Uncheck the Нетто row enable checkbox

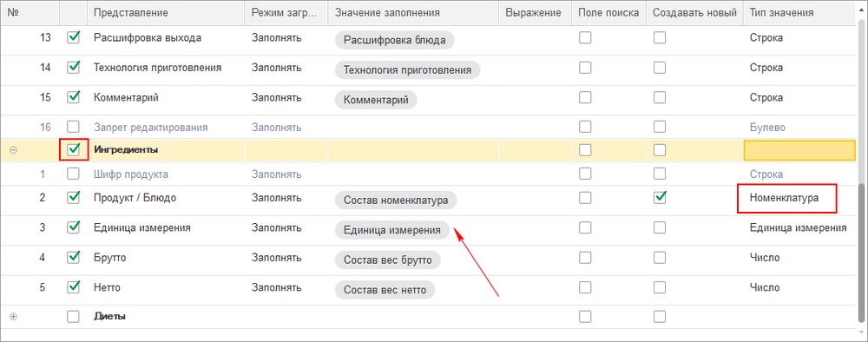click(x=73, y=287)
